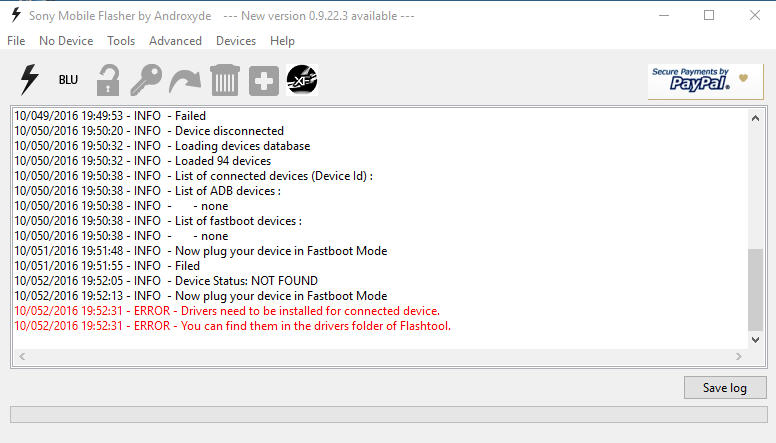Screen dimensions: 776x443
Task: Click the trash bin clean icon
Action: 225,80
